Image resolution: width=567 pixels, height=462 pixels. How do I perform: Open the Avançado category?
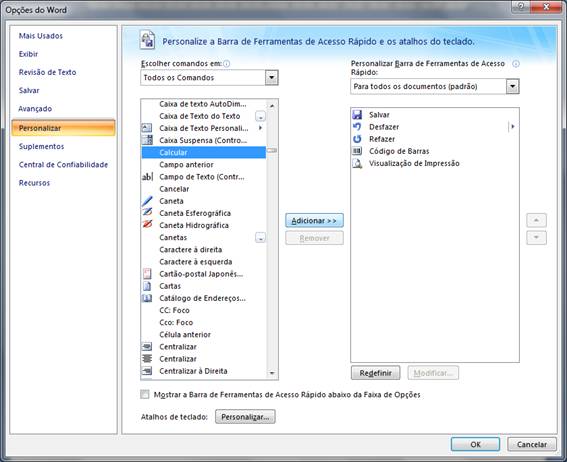(35, 109)
